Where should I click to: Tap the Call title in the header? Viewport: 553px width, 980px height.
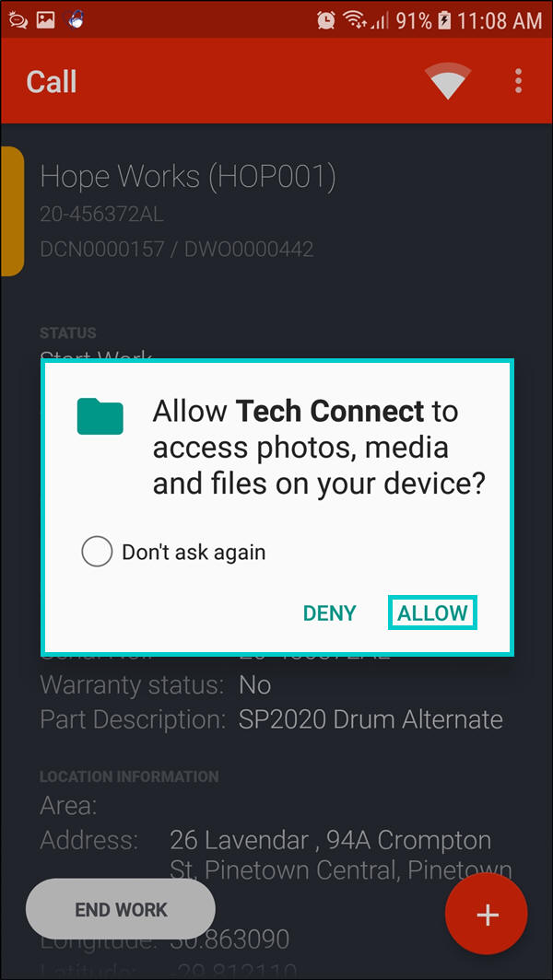52,82
